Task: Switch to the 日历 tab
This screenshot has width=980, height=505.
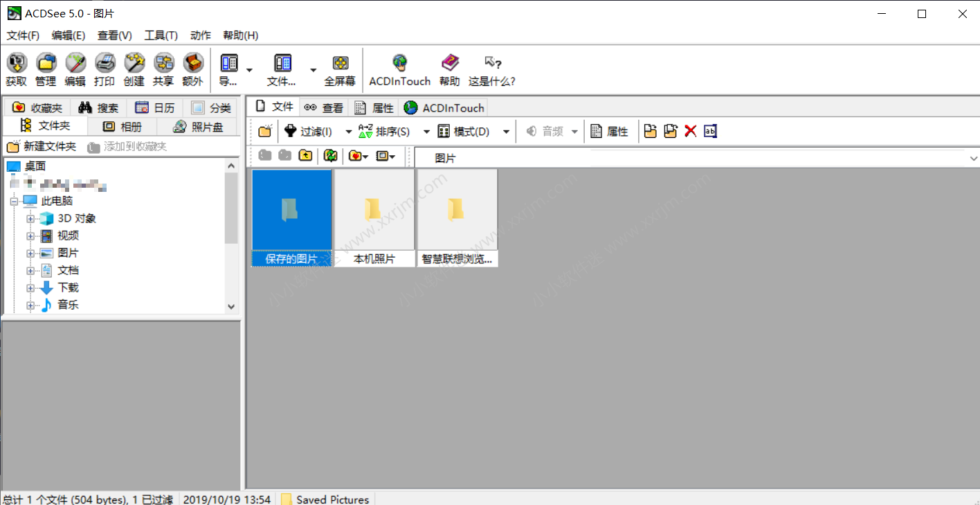Action: pos(155,107)
